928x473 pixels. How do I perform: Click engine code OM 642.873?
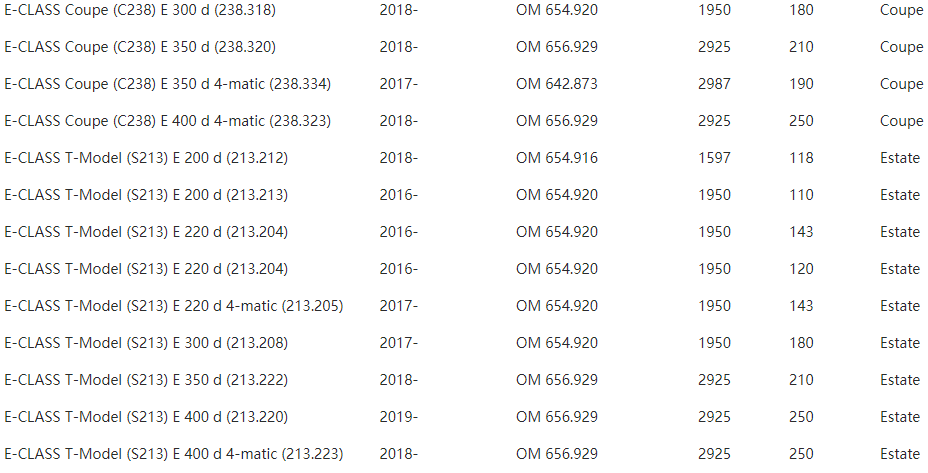click(557, 84)
